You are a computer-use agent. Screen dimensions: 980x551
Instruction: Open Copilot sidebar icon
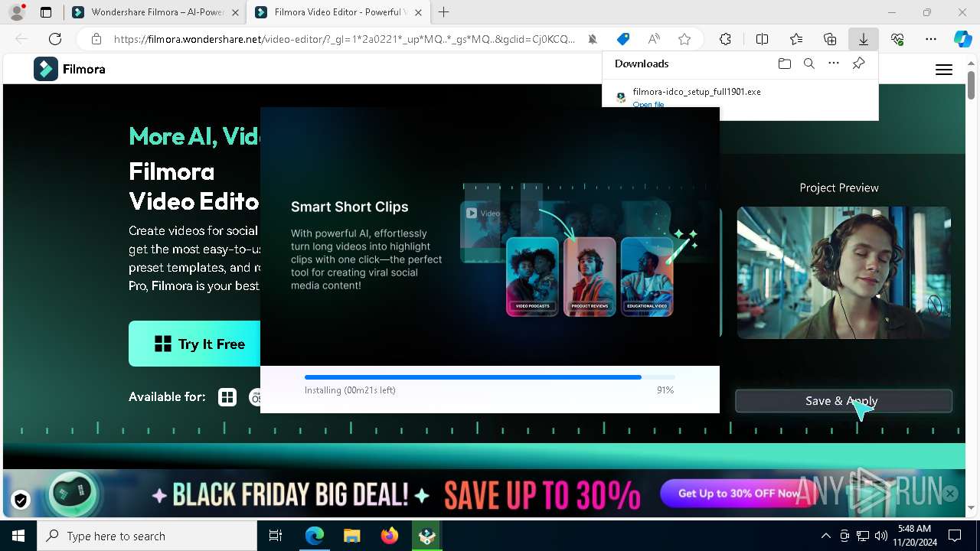tap(962, 39)
